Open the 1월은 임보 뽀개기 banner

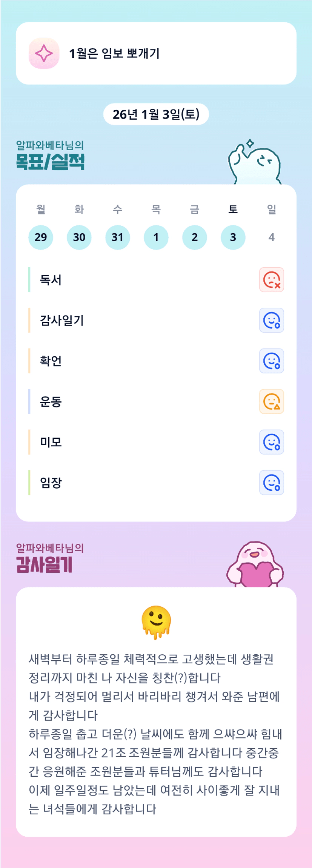[x=156, y=53]
